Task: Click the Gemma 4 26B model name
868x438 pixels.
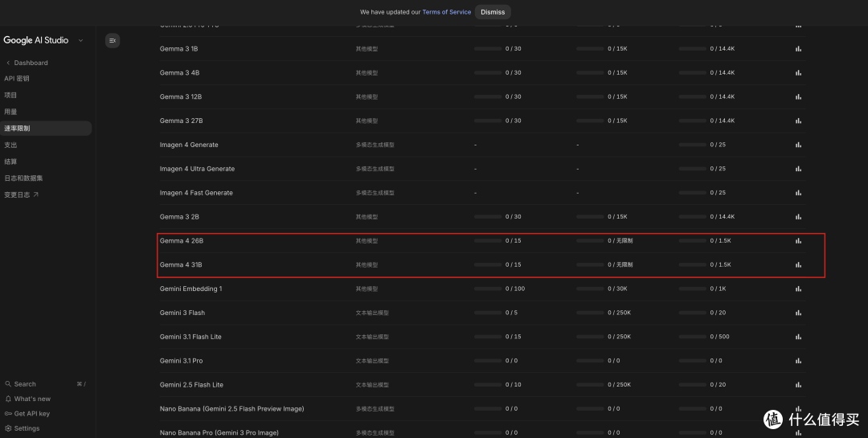Action: coord(182,241)
